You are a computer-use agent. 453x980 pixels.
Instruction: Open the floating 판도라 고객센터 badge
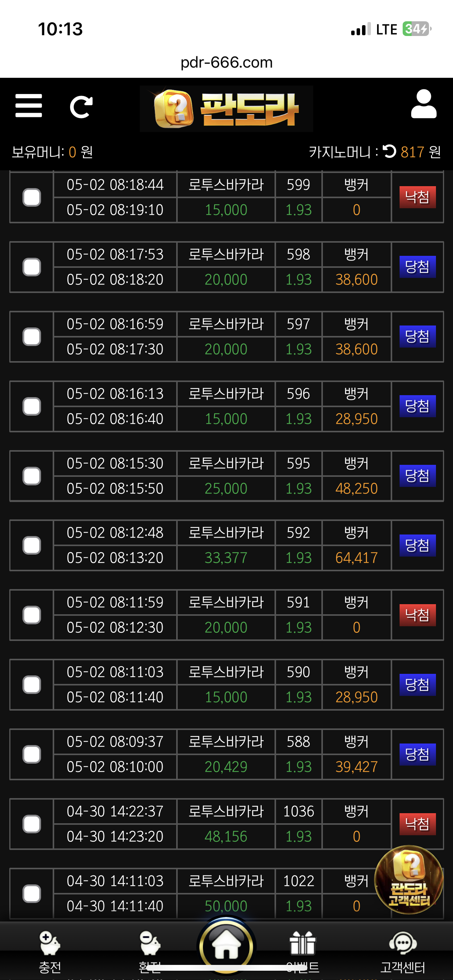(x=409, y=879)
